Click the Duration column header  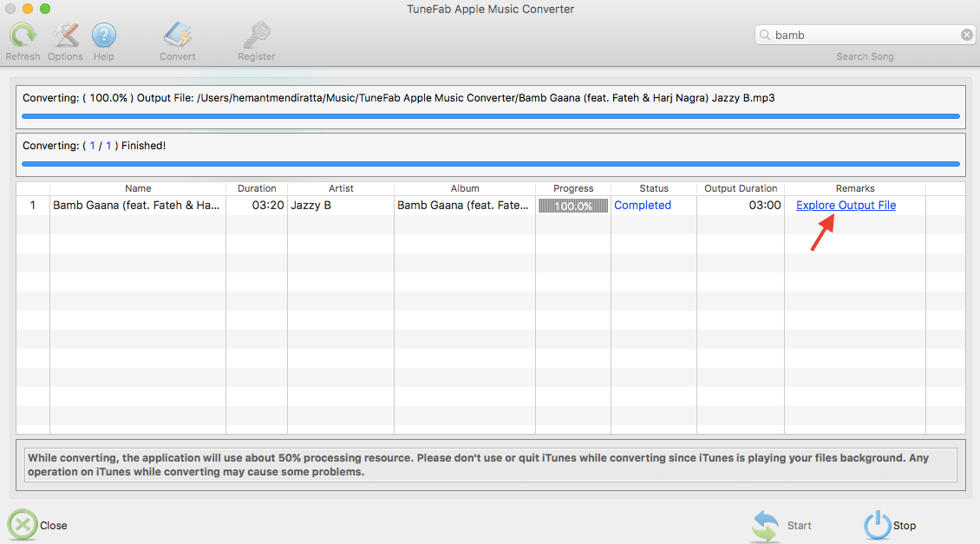point(256,188)
